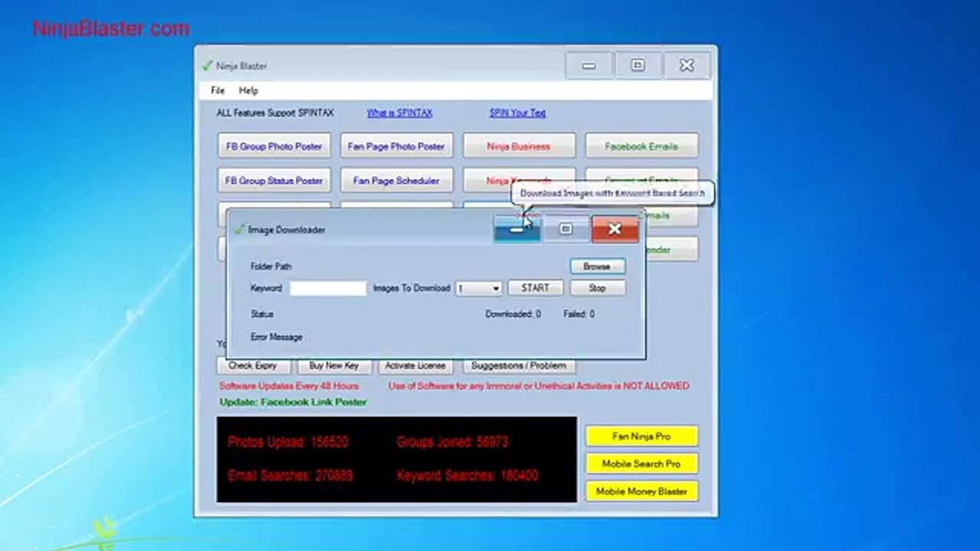Image resolution: width=980 pixels, height=551 pixels.
Task: Close the Image Downloader dialog
Action: tap(614, 229)
